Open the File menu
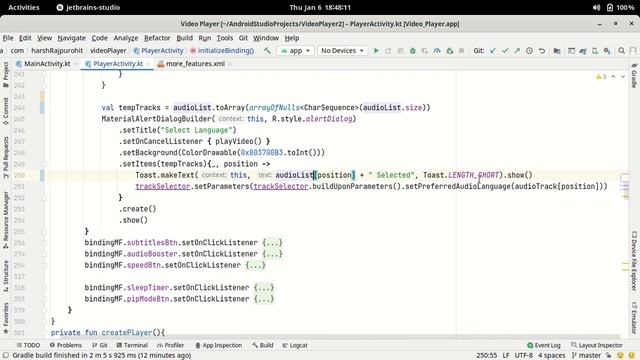640x360 pixels. tap(8, 38)
